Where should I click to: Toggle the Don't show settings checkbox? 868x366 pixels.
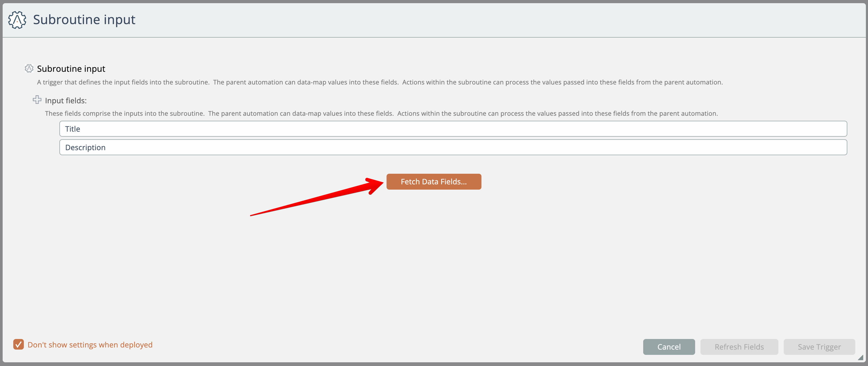pyautogui.click(x=19, y=345)
